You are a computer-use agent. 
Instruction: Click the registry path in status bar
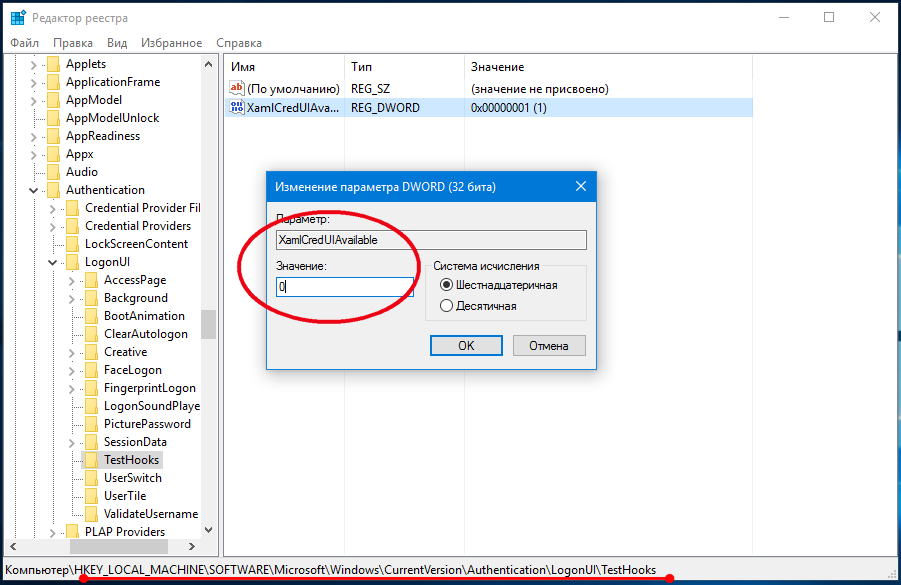330,569
